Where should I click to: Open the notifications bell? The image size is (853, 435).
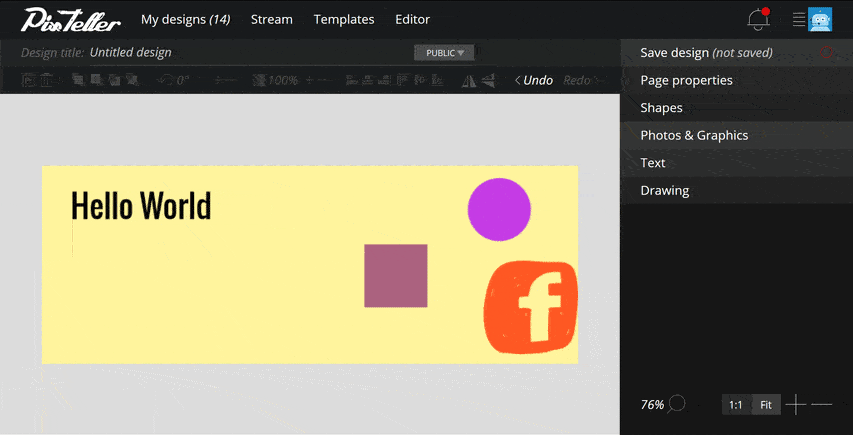click(x=758, y=20)
